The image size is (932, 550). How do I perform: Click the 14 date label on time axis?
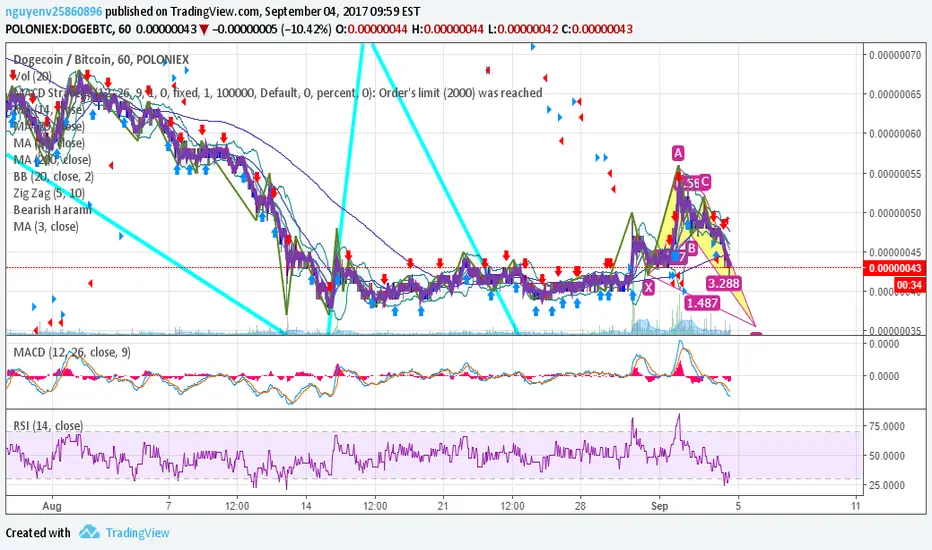coord(306,506)
